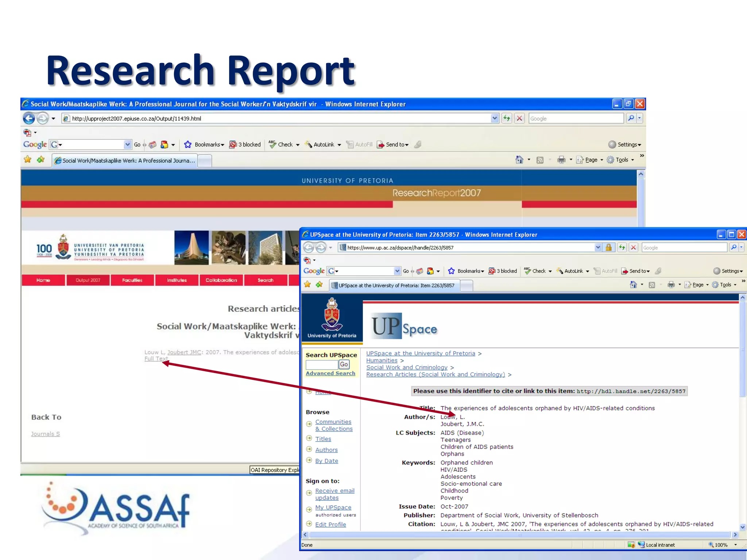This screenshot has width=747, height=560.
Task: Click search magnifier in Social Work window
Action: (x=631, y=118)
